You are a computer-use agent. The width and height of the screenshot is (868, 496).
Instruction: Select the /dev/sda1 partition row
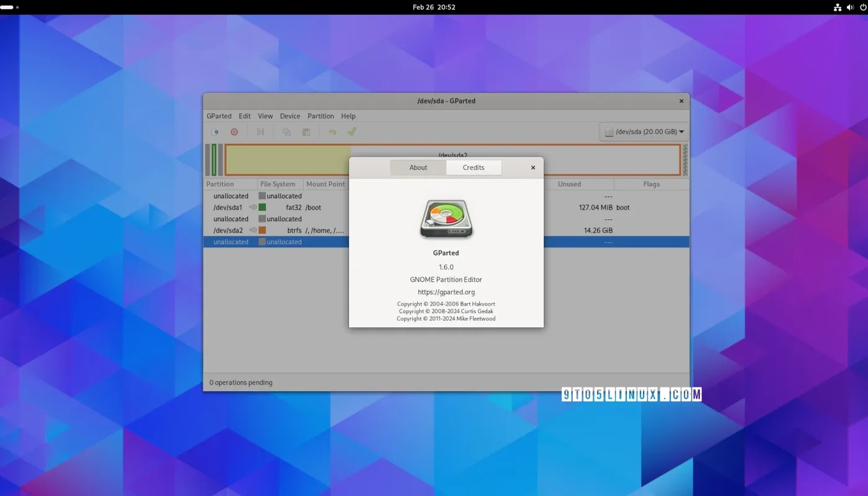(446, 207)
